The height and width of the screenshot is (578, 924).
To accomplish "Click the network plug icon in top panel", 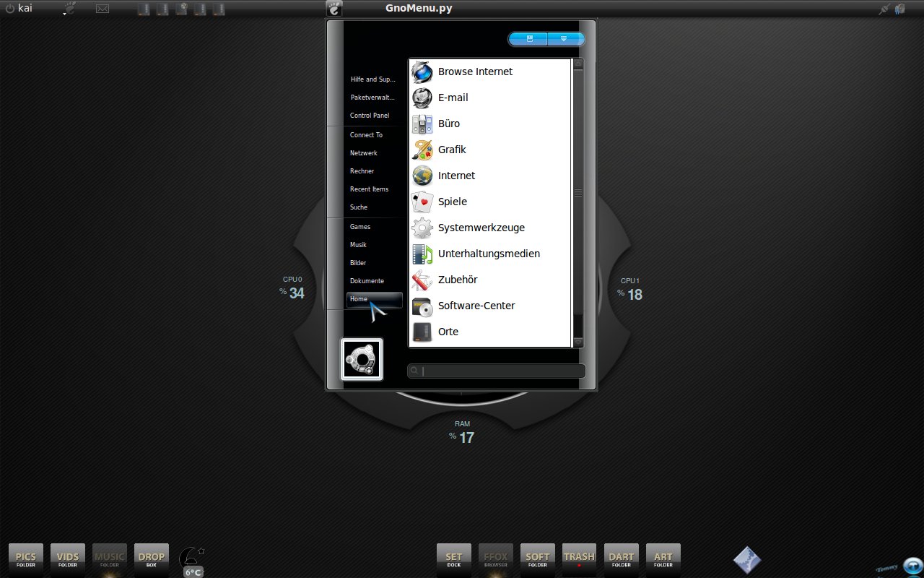I will (x=884, y=9).
